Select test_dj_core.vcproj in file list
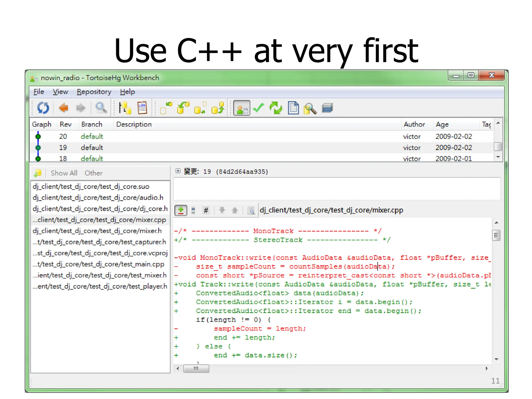532x399 pixels. click(x=100, y=253)
